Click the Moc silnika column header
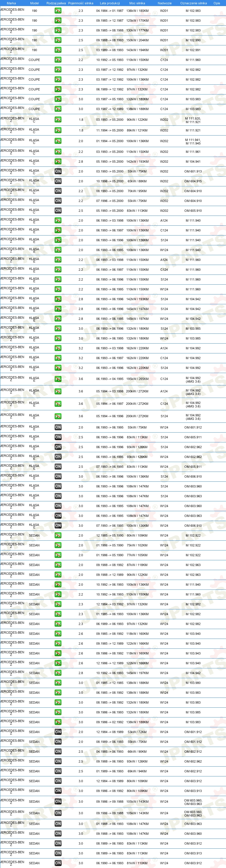Screen dimensions: 226x868 [x=137, y=3]
